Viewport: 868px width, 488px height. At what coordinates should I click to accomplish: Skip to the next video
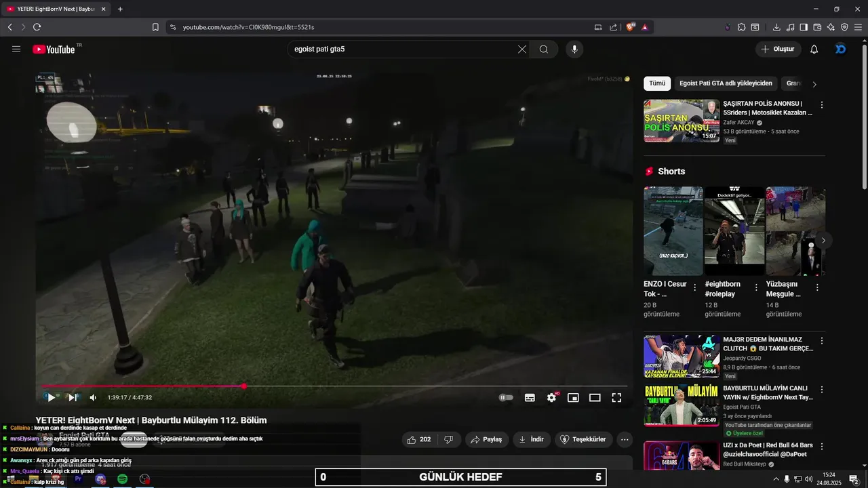(x=72, y=398)
